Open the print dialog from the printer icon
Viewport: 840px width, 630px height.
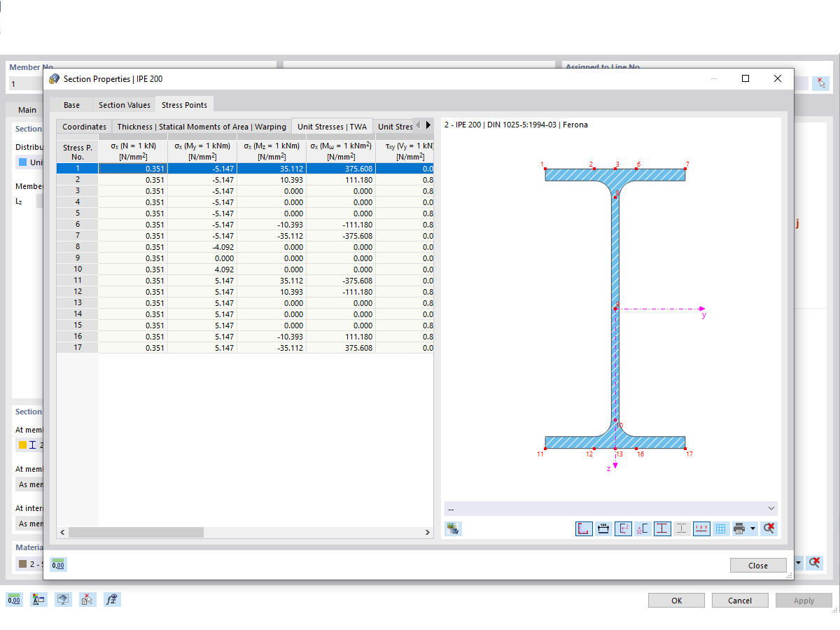(739, 528)
